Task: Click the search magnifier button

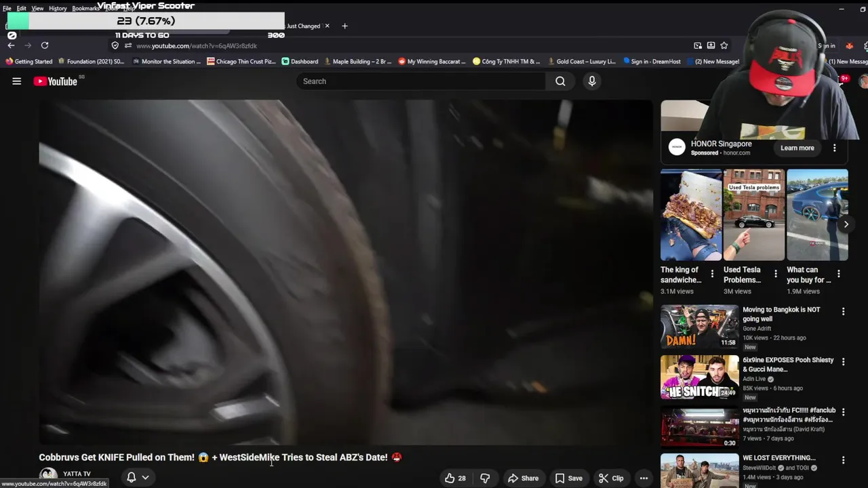Action: click(560, 81)
